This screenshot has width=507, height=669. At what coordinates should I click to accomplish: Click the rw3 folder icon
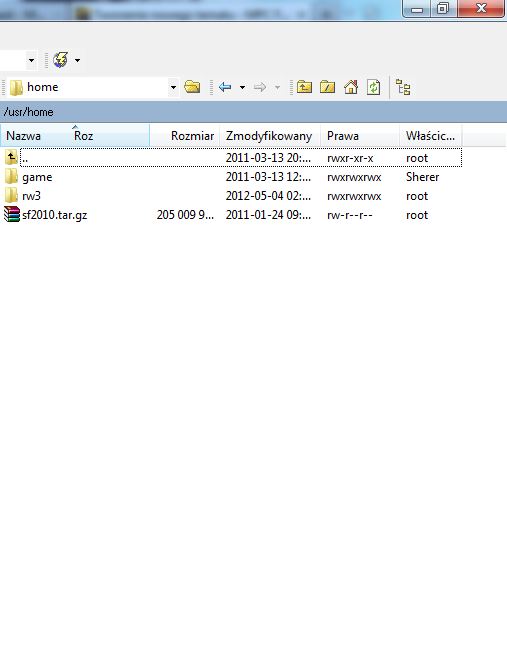point(12,195)
